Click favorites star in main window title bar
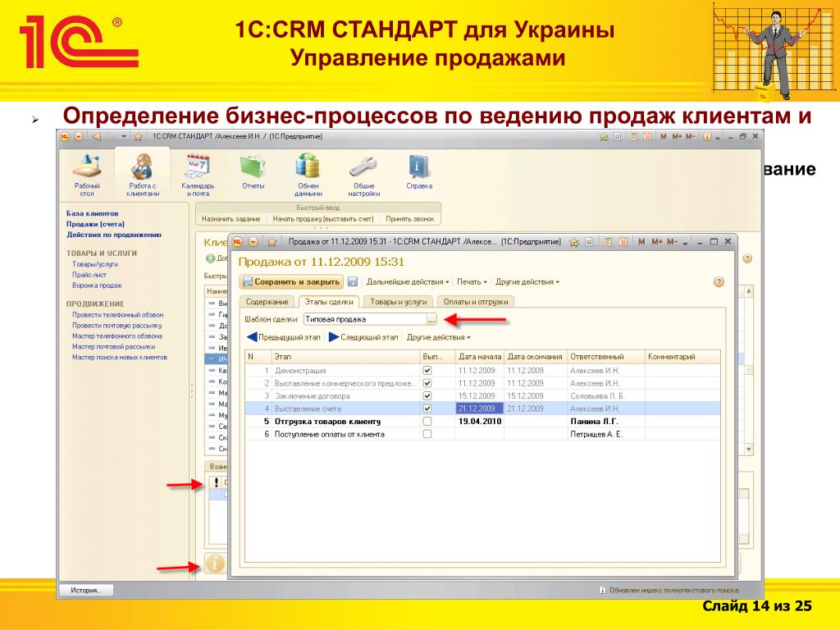 tap(138, 137)
